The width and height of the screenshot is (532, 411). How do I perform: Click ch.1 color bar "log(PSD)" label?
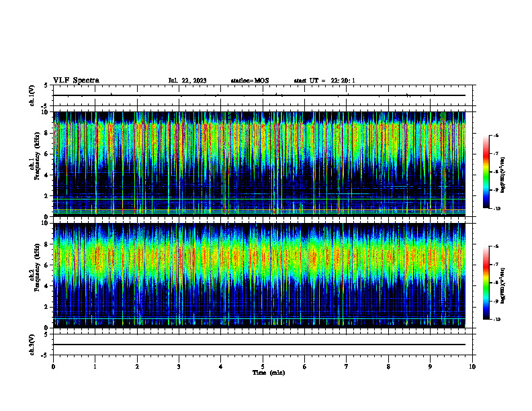(x=503, y=175)
